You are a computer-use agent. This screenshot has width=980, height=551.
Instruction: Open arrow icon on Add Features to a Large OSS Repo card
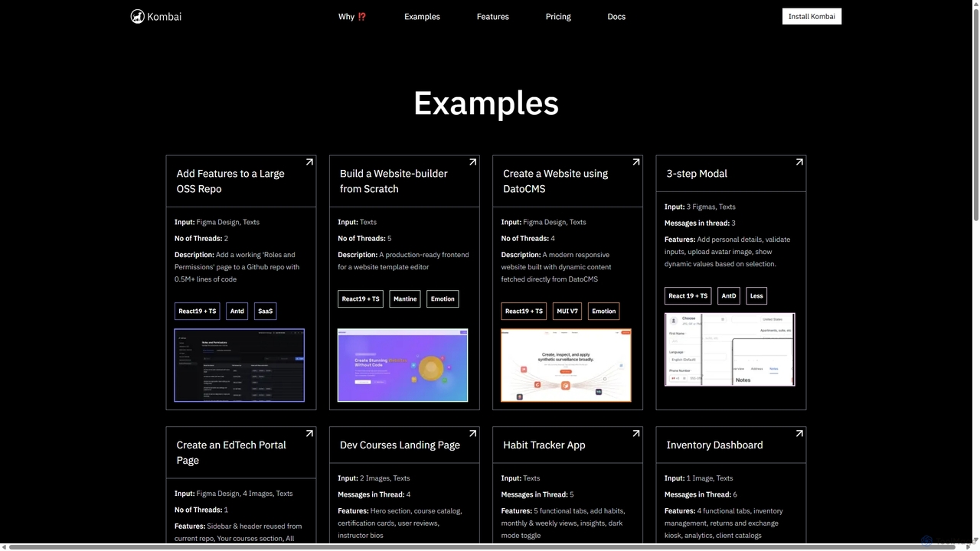tap(309, 162)
